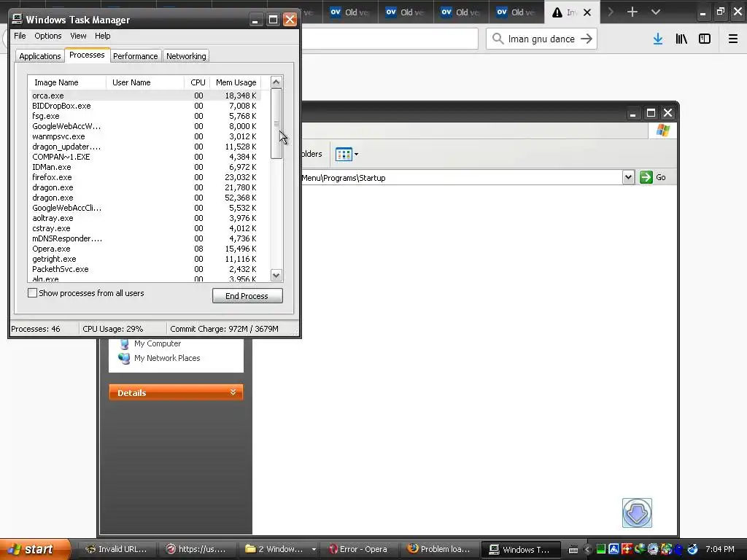The height and width of the screenshot is (560, 747).
Task: Sort processes by CPU column
Action: point(197,82)
